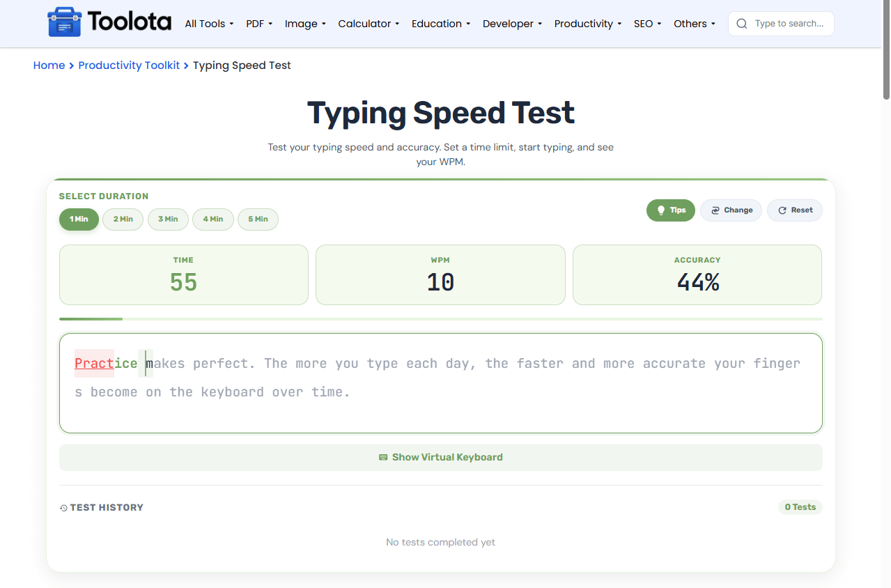
Task: Click the TEST HISTORY heading
Action: pos(102,507)
